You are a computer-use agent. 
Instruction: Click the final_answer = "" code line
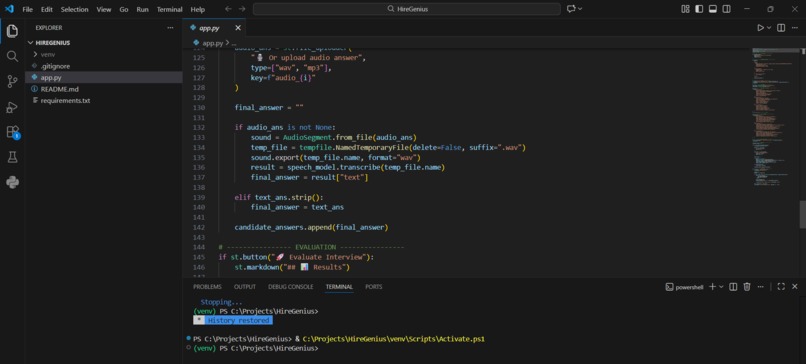[269, 107]
